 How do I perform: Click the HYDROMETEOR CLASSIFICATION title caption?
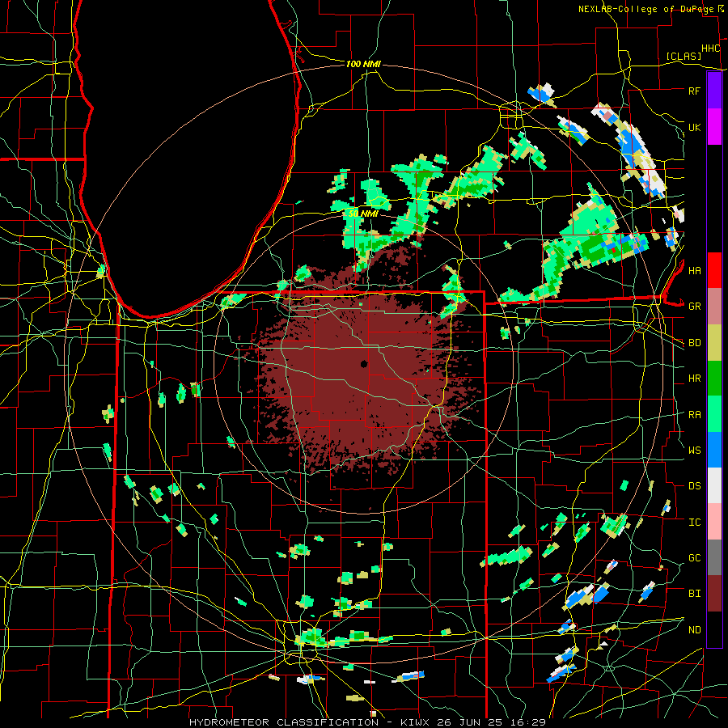tap(284, 722)
